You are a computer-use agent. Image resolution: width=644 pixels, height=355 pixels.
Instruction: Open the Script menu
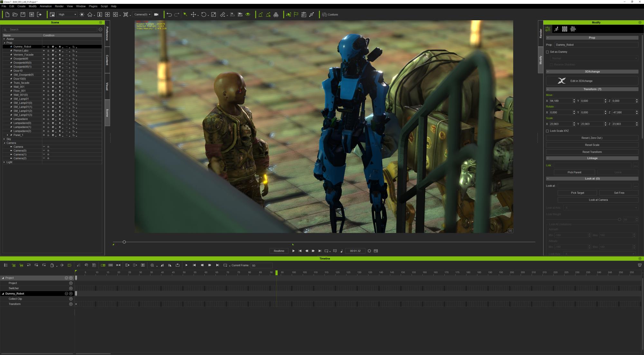[104, 6]
